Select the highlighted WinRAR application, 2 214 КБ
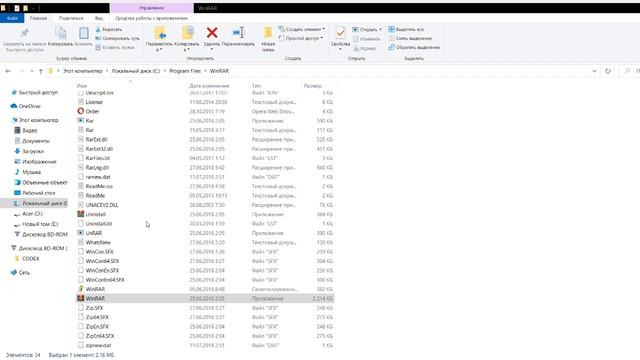 tap(205, 298)
